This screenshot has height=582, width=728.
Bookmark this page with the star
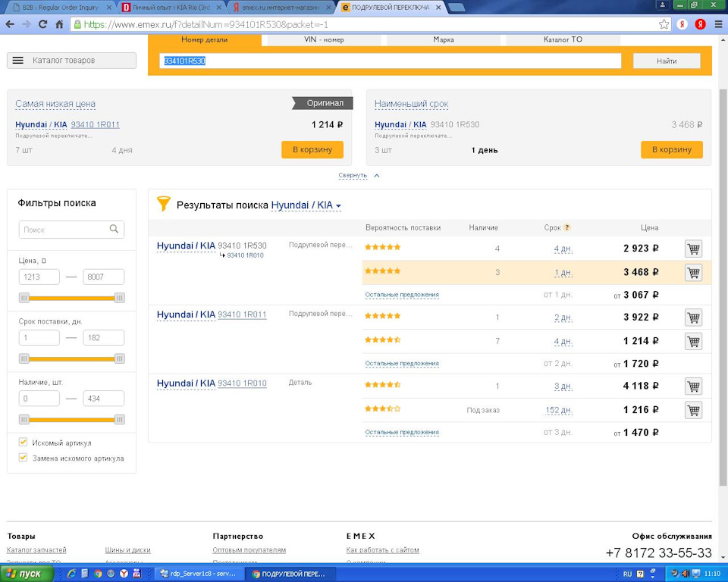[x=664, y=24]
